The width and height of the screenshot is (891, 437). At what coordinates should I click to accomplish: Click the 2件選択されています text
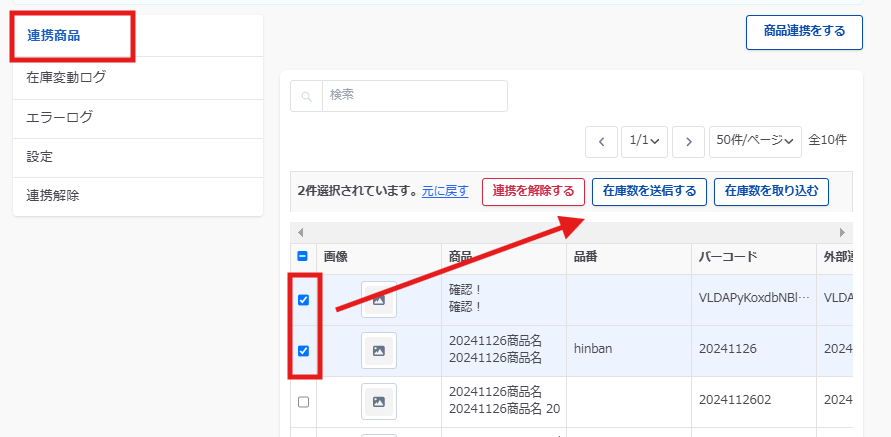point(358,192)
